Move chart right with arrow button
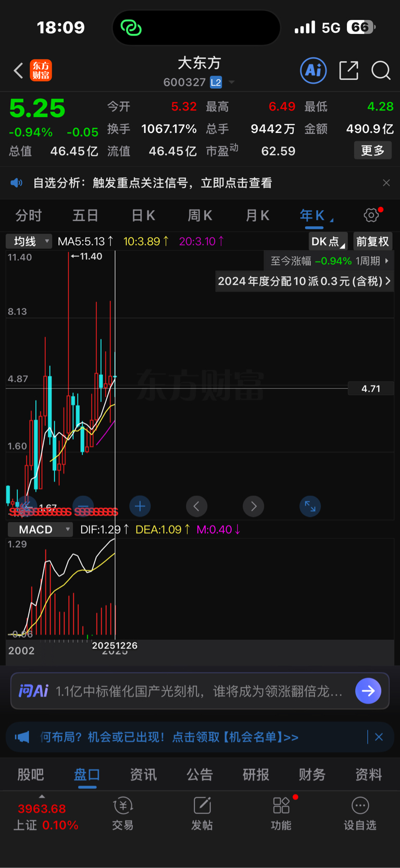 254,506
